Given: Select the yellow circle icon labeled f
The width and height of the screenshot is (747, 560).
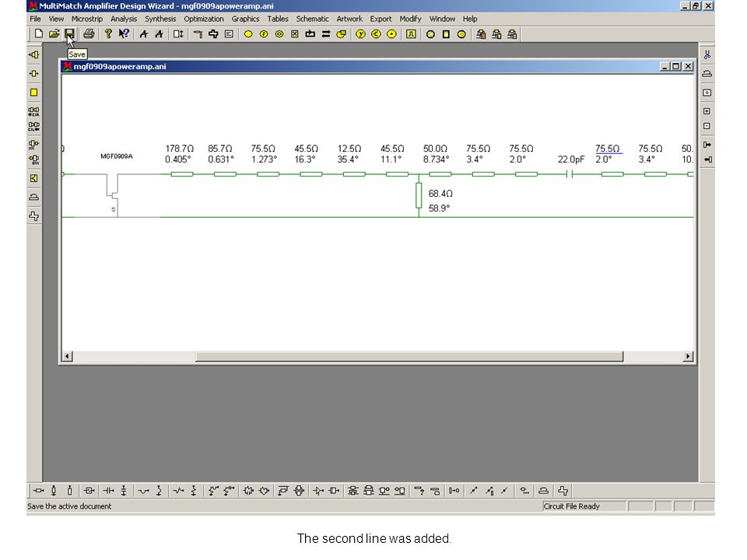Looking at the screenshot, I should 264,33.
